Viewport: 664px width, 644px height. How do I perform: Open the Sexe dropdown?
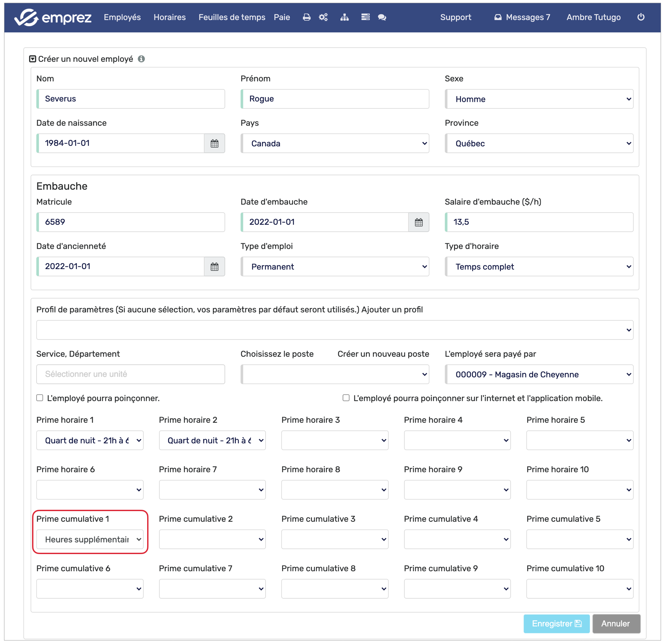click(539, 99)
